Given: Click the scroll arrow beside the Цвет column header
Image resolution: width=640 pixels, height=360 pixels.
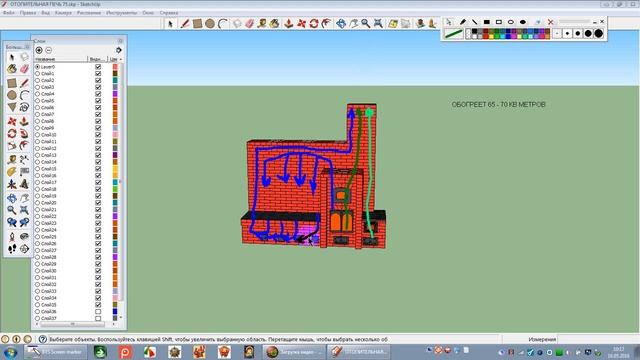Looking at the screenshot, I should tap(120, 60).
